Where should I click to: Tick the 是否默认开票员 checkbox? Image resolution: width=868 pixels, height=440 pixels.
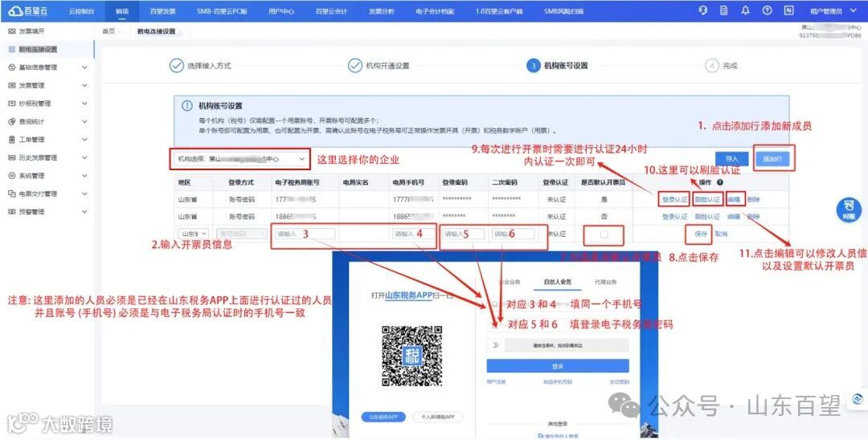pos(604,234)
